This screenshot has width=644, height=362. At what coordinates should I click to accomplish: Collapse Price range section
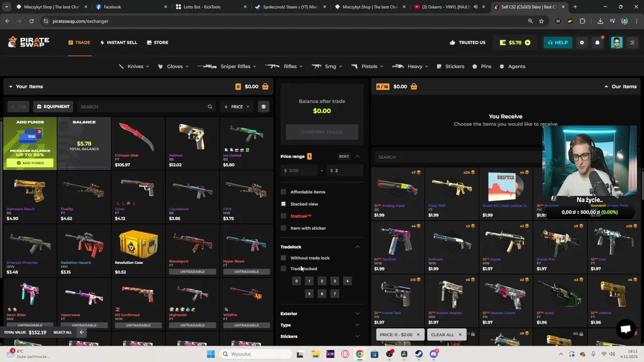pos(357,156)
